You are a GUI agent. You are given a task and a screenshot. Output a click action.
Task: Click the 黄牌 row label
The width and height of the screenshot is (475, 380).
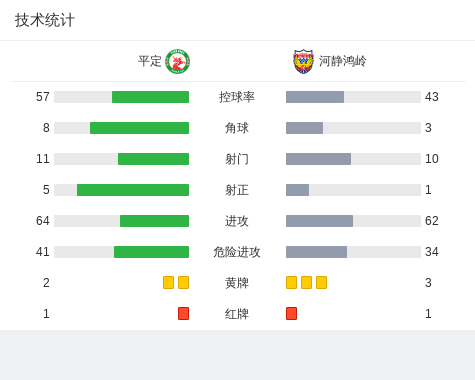click(237, 283)
